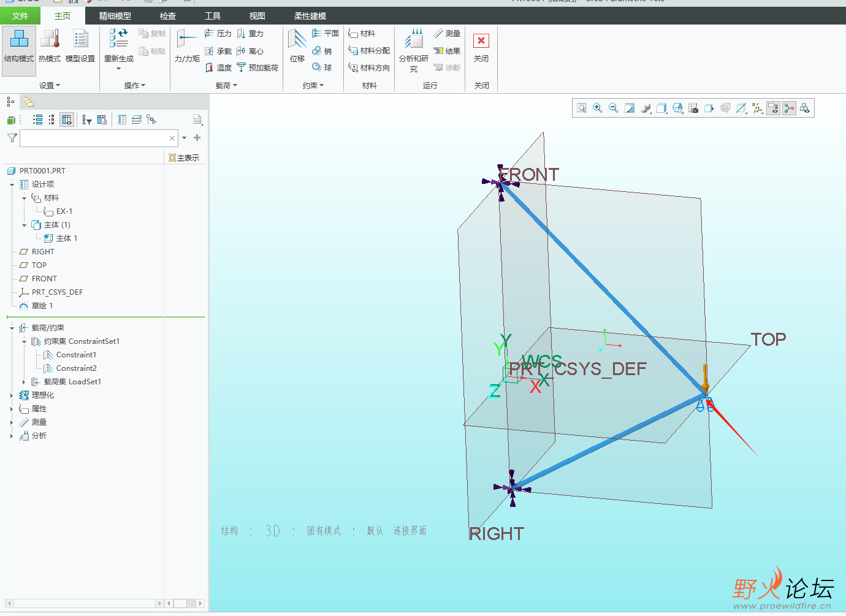The height and width of the screenshot is (616, 846).
Task: Select the 位移 displacement constraint tool
Action: (x=297, y=46)
